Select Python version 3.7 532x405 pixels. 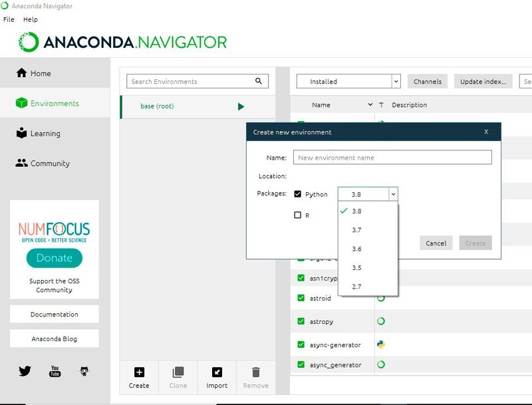click(x=368, y=230)
